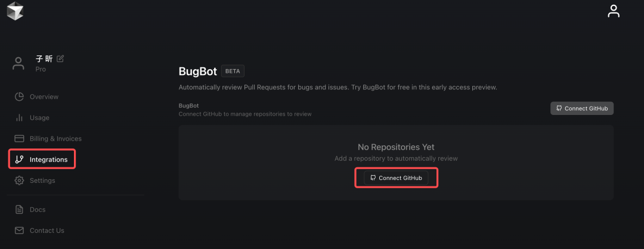
Task: Click the Integrations branch icon
Action: [x=19, y=159]
